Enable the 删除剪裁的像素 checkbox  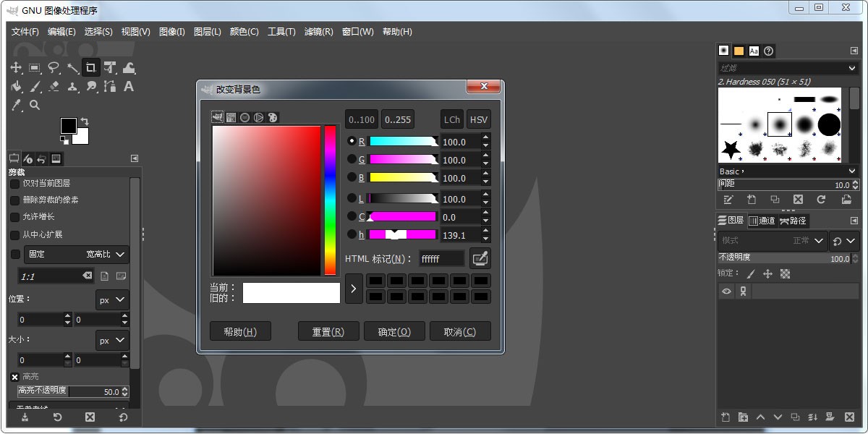pyautogui.click(x=14, y=200)
